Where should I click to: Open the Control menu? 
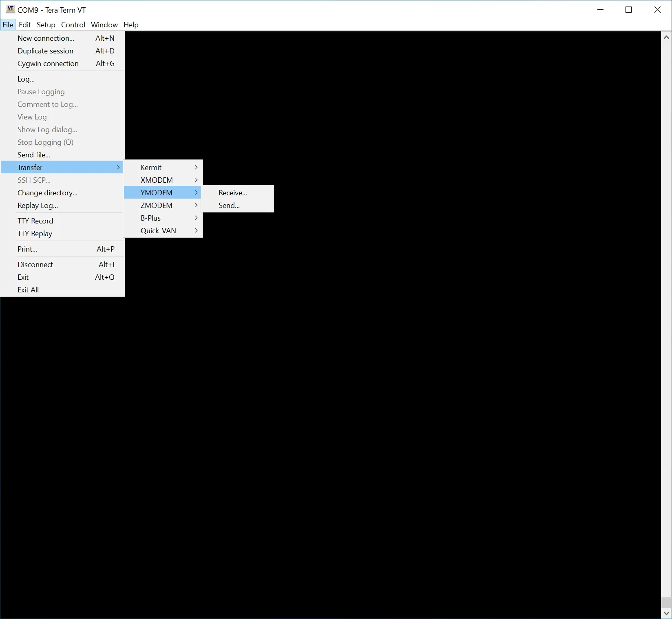(x=73, y=24)
